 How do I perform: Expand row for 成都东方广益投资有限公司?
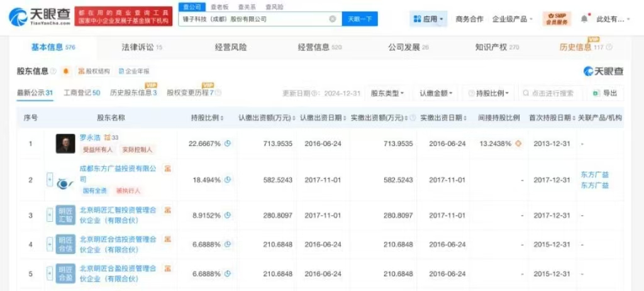[x=50, y=180]
